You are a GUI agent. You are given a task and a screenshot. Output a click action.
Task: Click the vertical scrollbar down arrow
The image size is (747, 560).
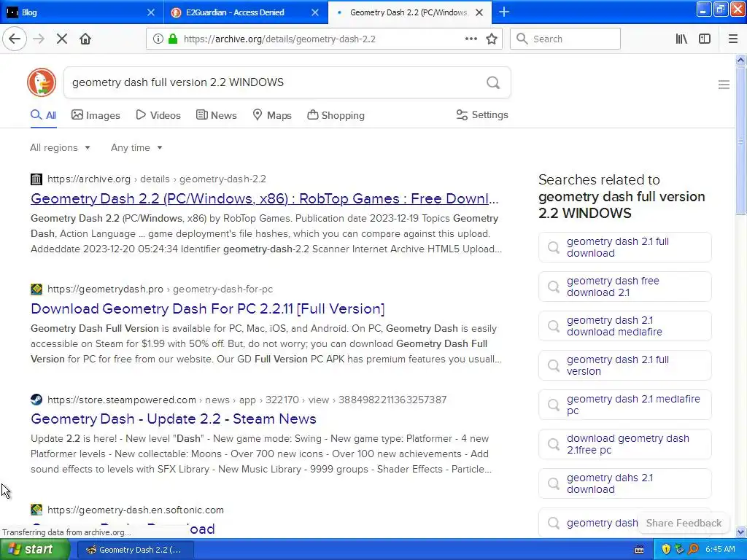[740, 532]
